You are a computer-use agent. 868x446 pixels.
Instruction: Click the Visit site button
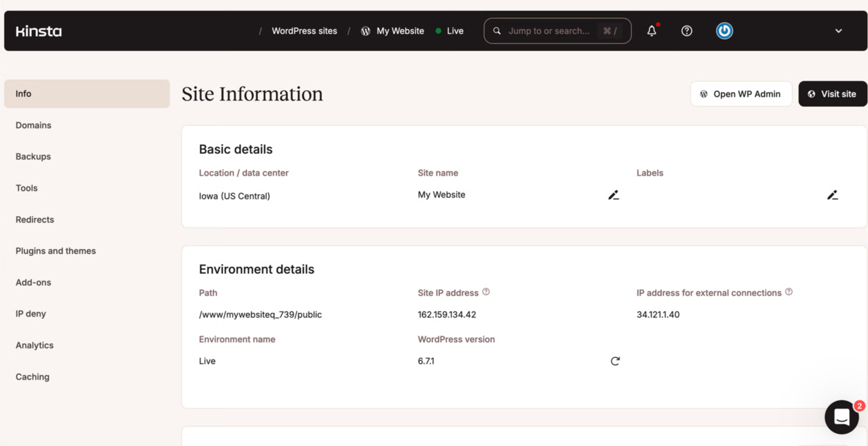point(832,94)
